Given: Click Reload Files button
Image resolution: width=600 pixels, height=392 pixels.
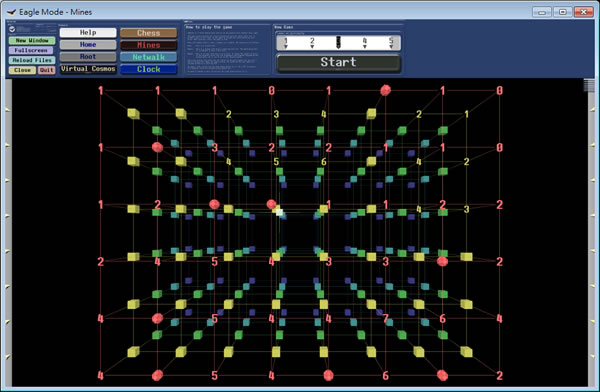Looking at the screenshot, I should click(x=32, y=60).
